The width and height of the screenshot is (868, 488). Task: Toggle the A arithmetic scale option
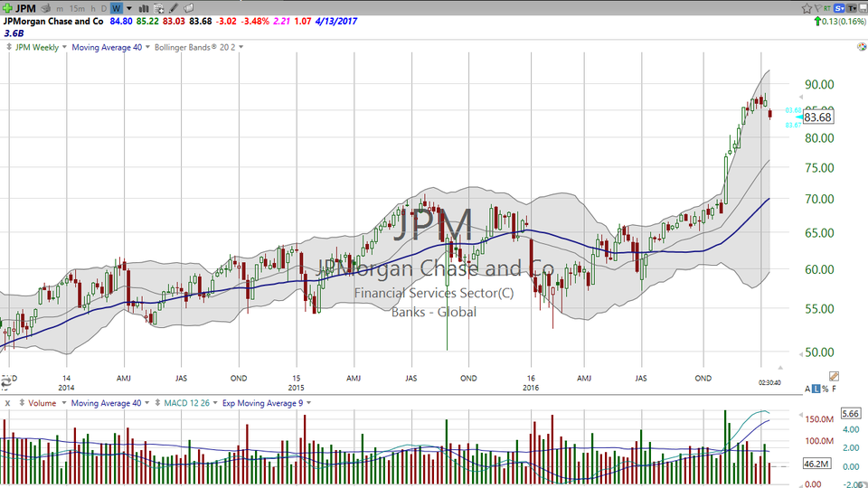coord(807,389)
